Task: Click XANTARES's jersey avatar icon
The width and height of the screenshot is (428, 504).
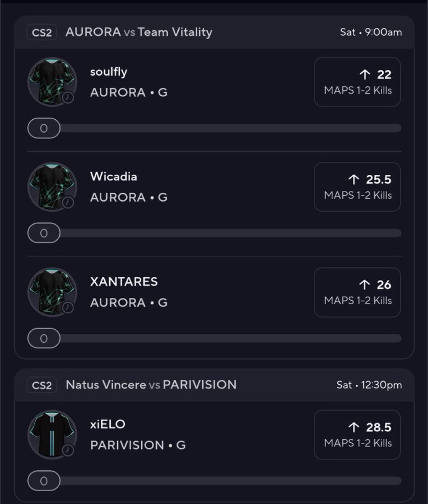Action: (x=52, y=291)
